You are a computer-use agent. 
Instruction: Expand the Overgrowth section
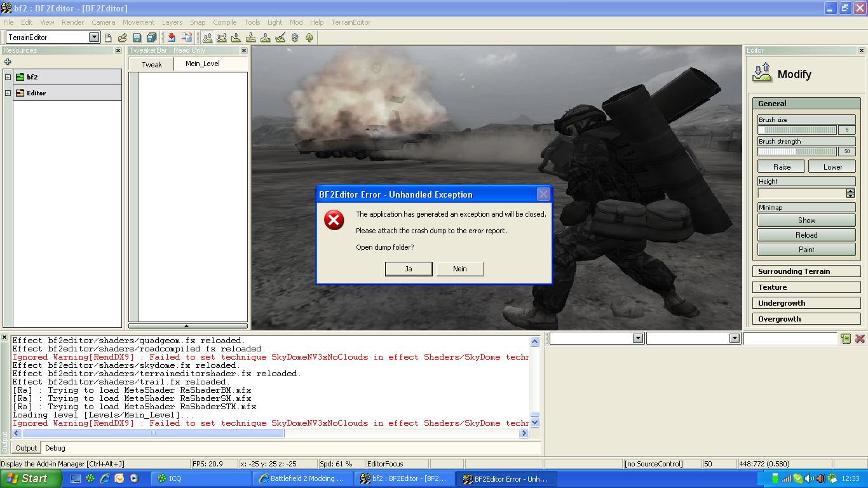pos(806,319)
